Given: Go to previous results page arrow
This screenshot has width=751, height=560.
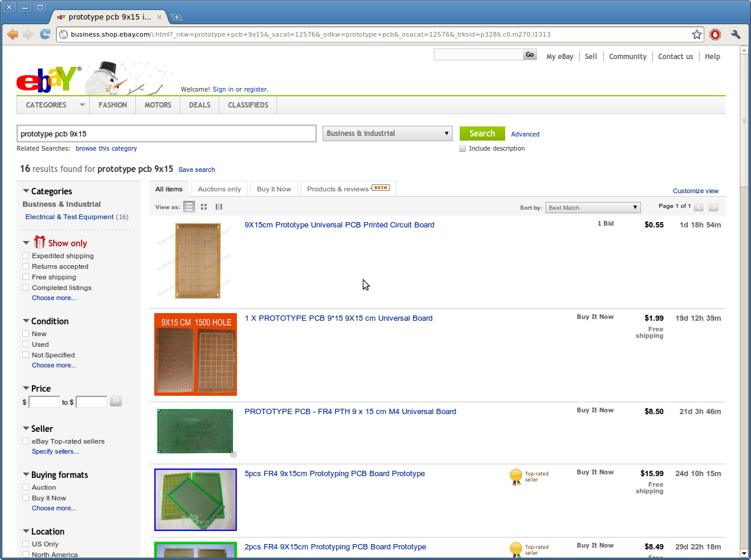Looking at the screenshot, I should click(699, 207).
